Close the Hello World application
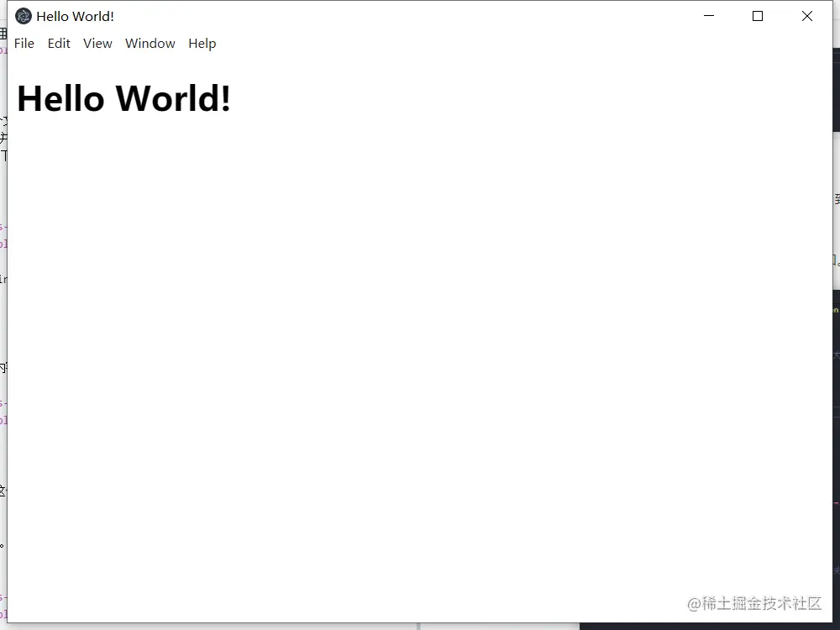The image size is (840, 630). pyautogui.click(x=806, y=16)
